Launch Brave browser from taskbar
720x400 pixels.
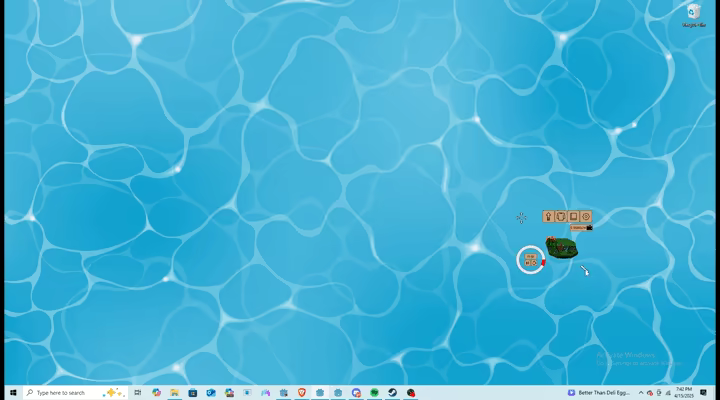302,393
